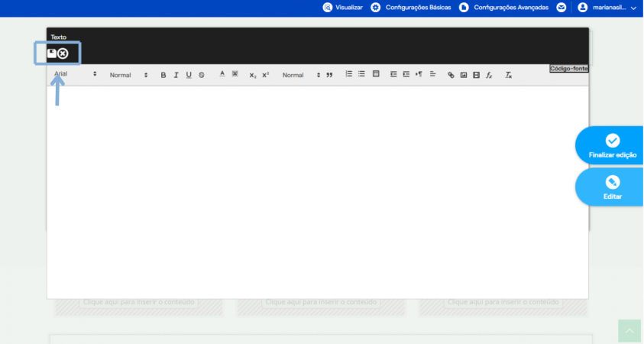Toggle bold formatting
This screenshot has height=344, width=644.
163,75
